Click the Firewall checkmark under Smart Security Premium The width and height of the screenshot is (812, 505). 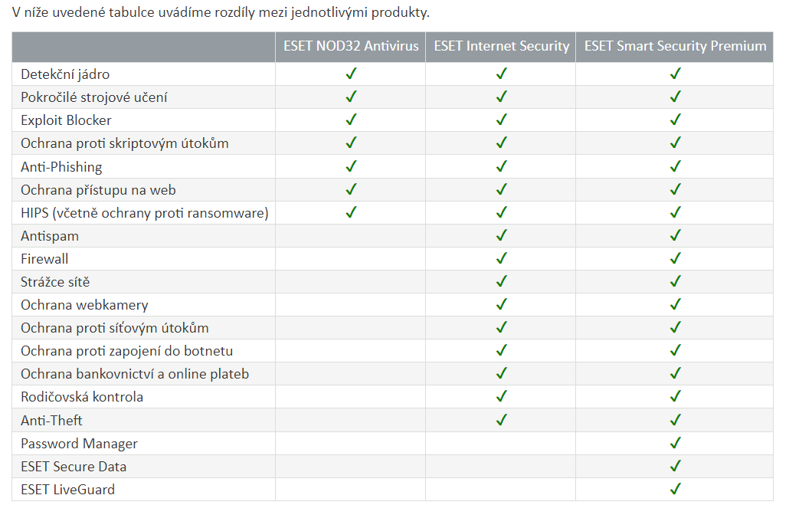click(675, 258)
